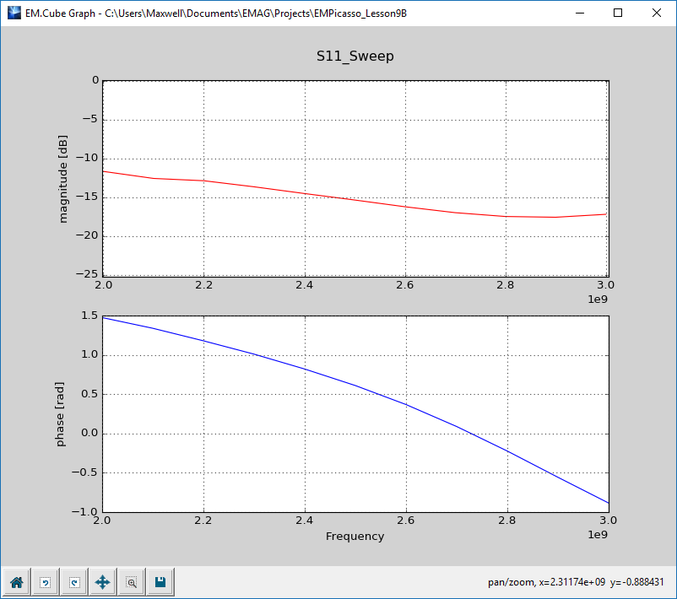Click the S11_Sweep plot title
The height and width of the screenshot is (599, 677).
355,56
